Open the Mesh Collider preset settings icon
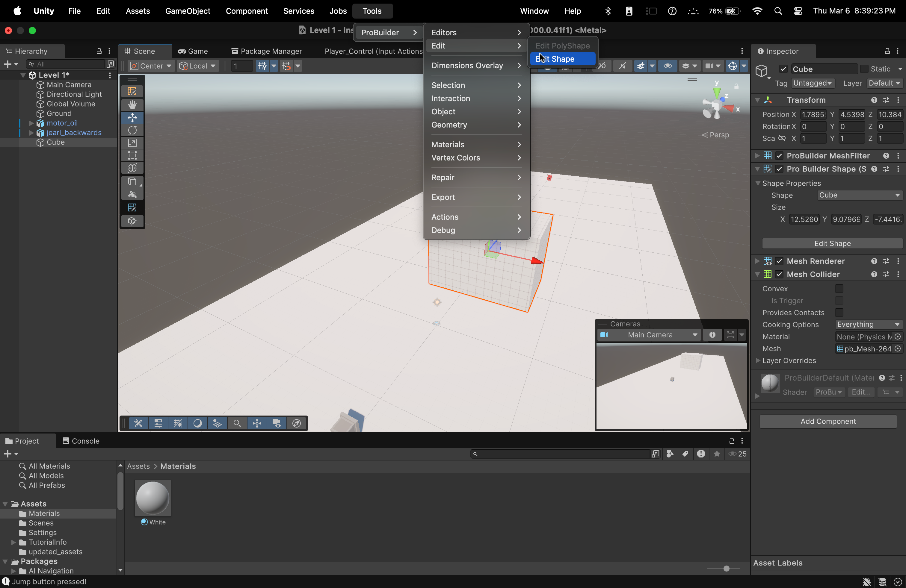The width and height of the screenshot is (906, 588). click(x=886, y=274)
